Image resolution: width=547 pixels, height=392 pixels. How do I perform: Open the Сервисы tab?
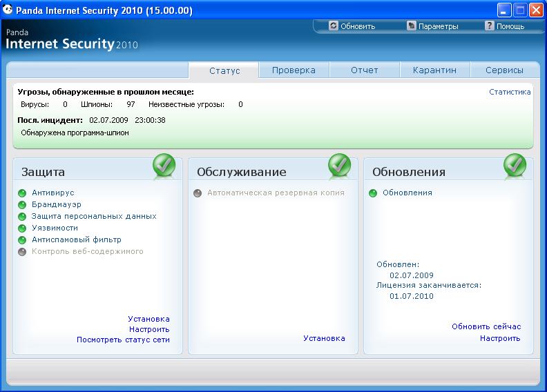(504, 70)
